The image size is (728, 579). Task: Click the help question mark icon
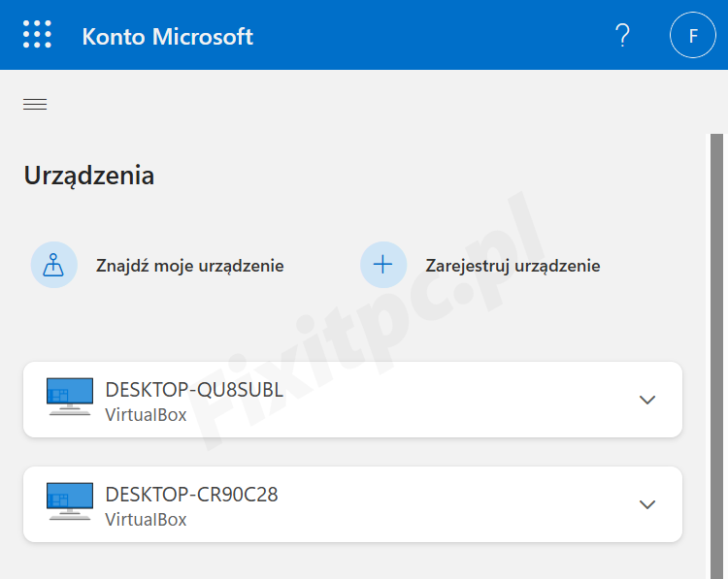pyautogui.click(x=623, y=36)
